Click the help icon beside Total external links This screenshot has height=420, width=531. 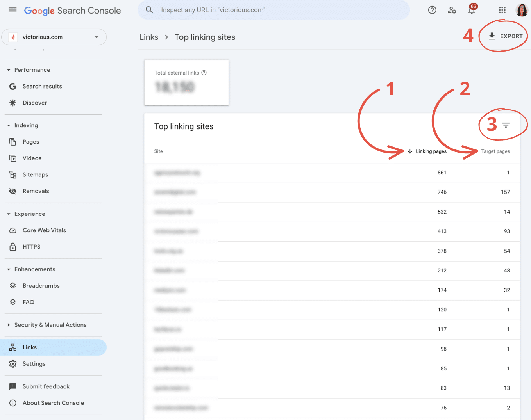tap(204, 73)
